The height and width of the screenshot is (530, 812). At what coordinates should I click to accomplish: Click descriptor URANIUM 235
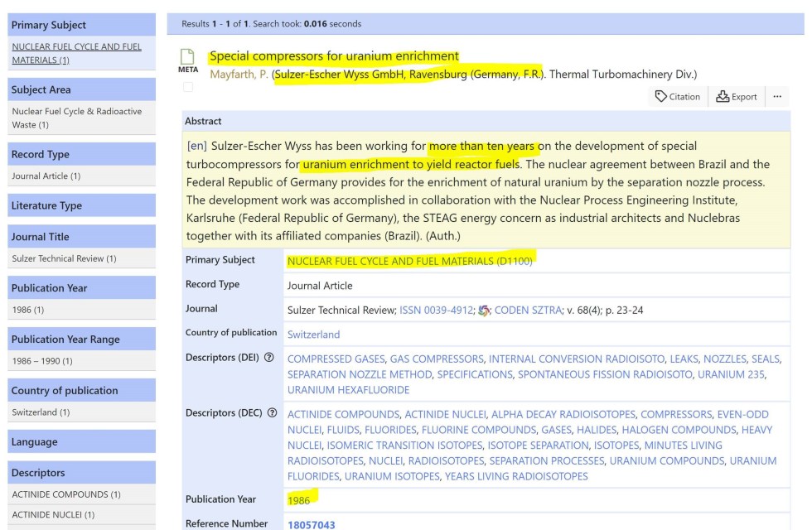pyautogui.click(x=731, y=374)
